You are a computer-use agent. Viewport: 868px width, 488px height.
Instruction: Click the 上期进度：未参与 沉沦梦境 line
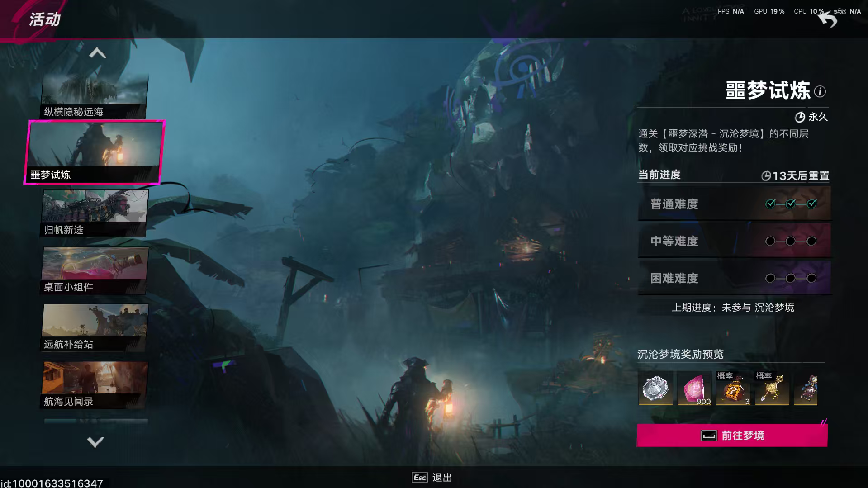point(733,308)
